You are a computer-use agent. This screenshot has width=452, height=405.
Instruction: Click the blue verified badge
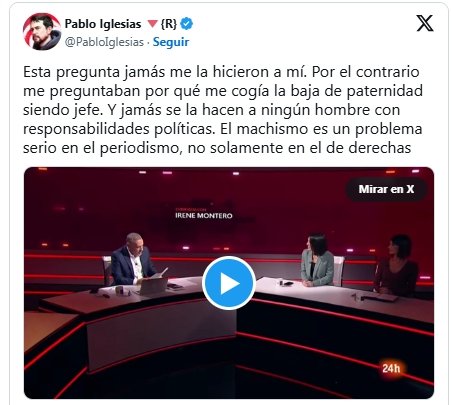click(x=186, y=24)
